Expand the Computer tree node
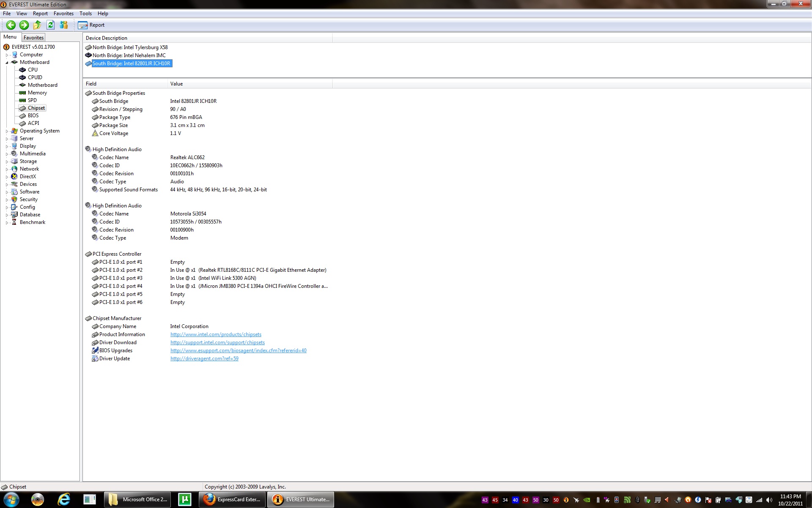 pyautogui.click(x=7, y=55)
